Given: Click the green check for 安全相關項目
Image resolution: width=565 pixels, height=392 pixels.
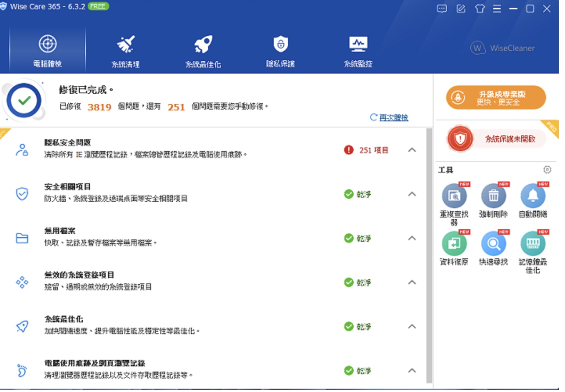Looking at the screenshot, I should point(349,194).
